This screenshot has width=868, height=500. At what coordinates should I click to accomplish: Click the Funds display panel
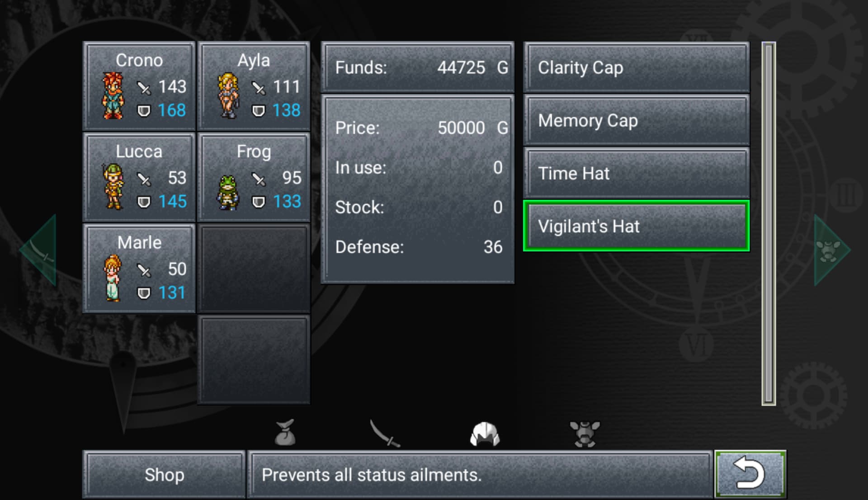(x=417, y=68)
